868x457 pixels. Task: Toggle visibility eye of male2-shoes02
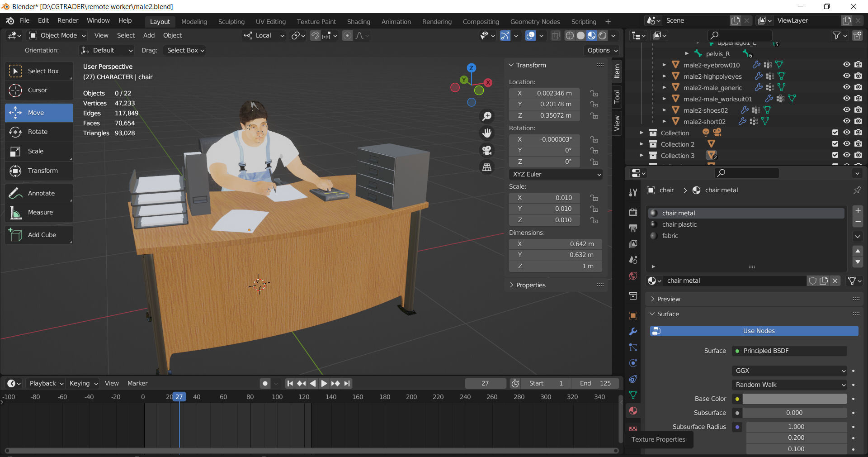[846, 110]
